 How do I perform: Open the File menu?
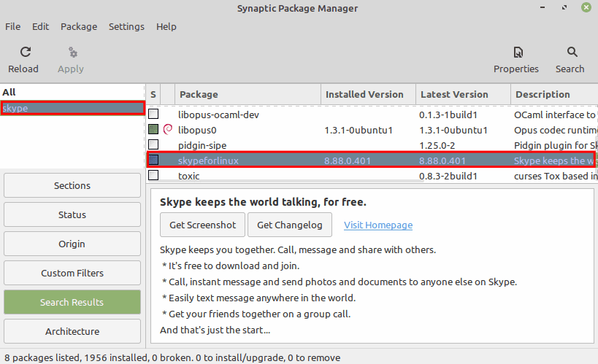(x=12, y=26)
